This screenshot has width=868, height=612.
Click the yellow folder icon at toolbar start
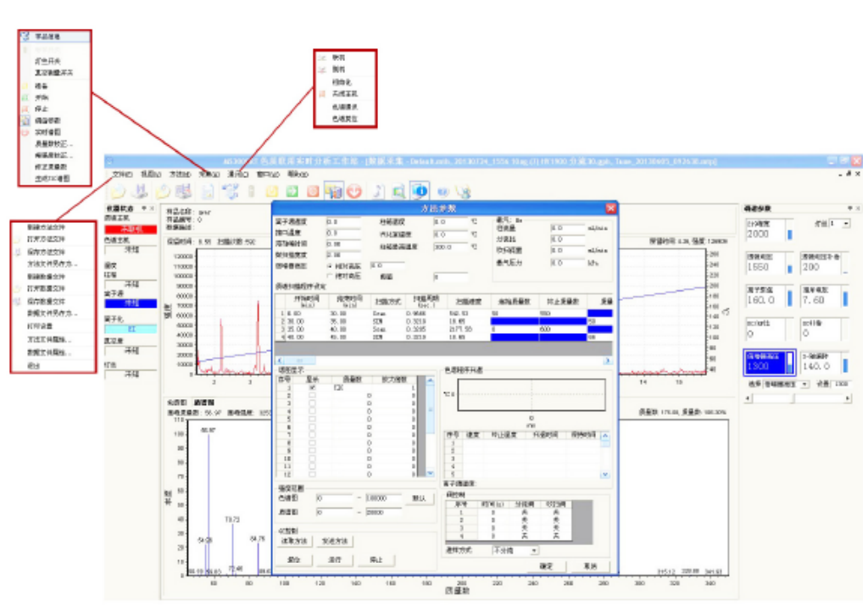(117, 191)
